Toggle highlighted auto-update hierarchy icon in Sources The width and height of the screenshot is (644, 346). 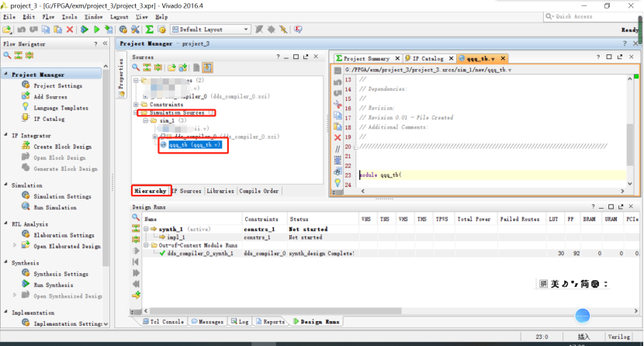(207, 67)
